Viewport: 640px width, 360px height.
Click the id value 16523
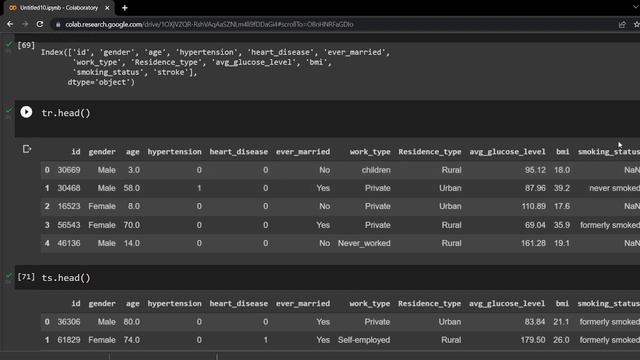pos(69,207)
